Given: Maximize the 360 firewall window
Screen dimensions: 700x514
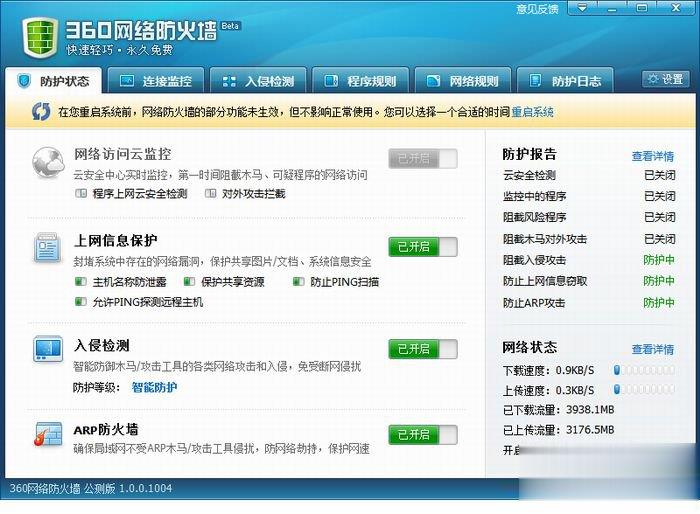Looking at the screenshot, I should pyautogui.click(x=642, y=8).
